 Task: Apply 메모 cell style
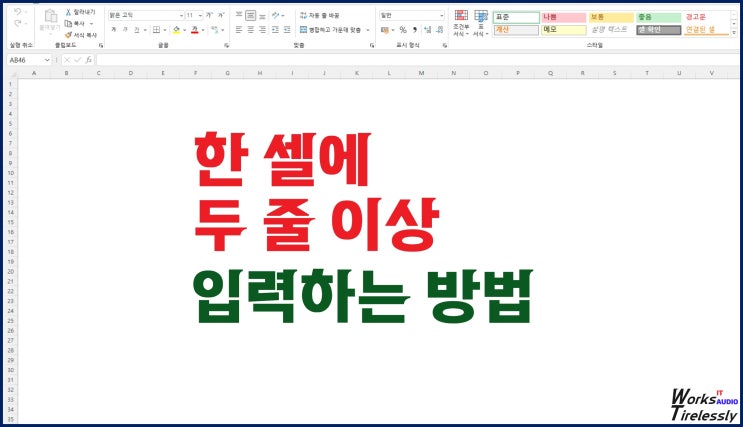[564, 30]
